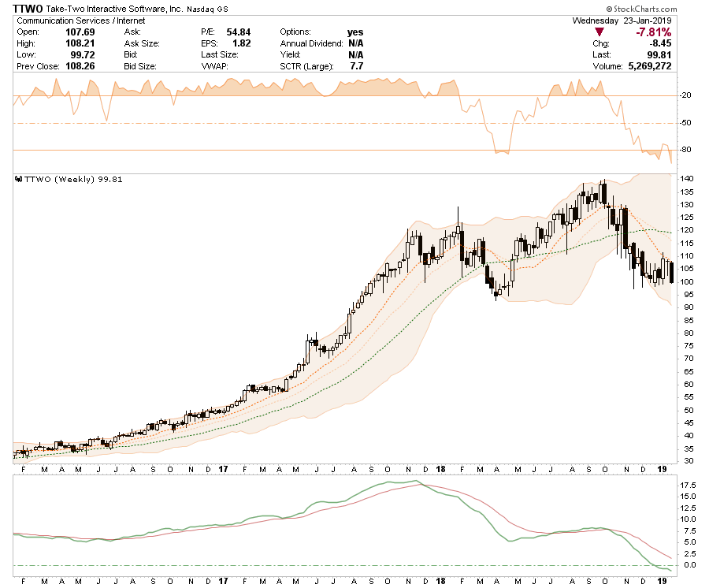
Task: Click the 0.0 label on the bottom indicator axis
Action: click(x=689, y=565)
